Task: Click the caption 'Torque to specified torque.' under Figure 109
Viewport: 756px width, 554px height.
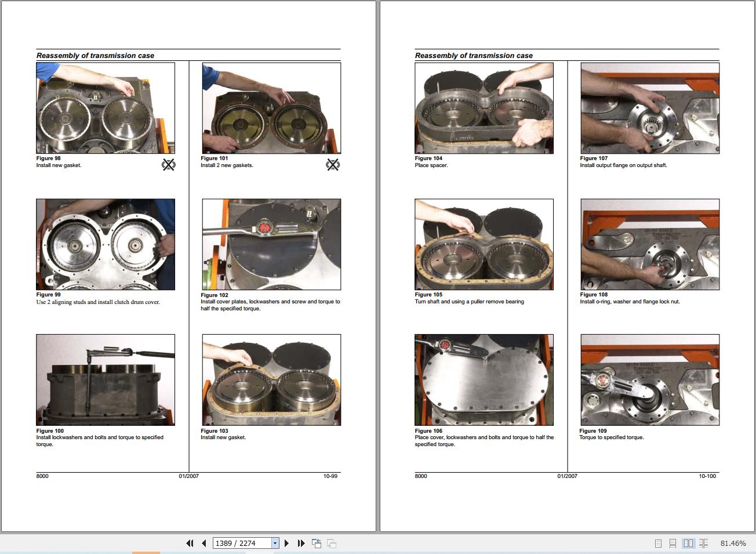Action: point(612,437)
